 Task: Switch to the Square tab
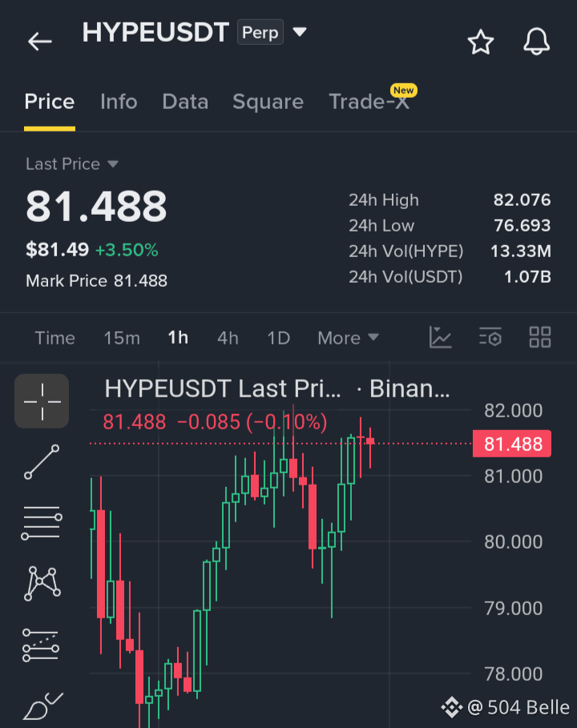[x=268, y=102]
